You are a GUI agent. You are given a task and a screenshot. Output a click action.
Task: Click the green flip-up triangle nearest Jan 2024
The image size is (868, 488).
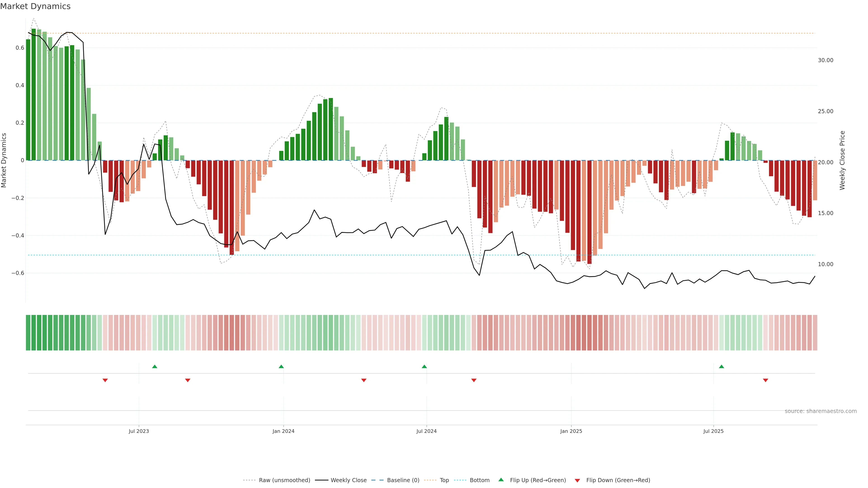tap(281, 366)
